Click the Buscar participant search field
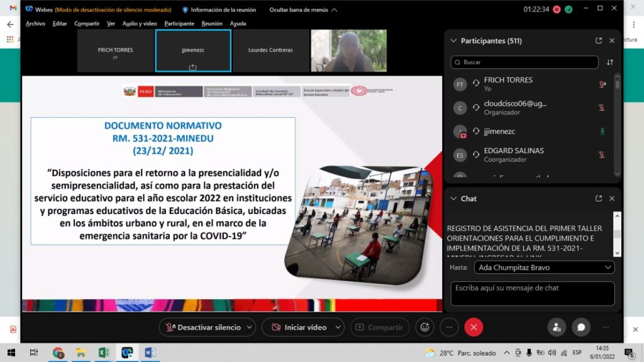Image resolution: width=644 pixels, height=362 pixels. (x=524, y=62)
